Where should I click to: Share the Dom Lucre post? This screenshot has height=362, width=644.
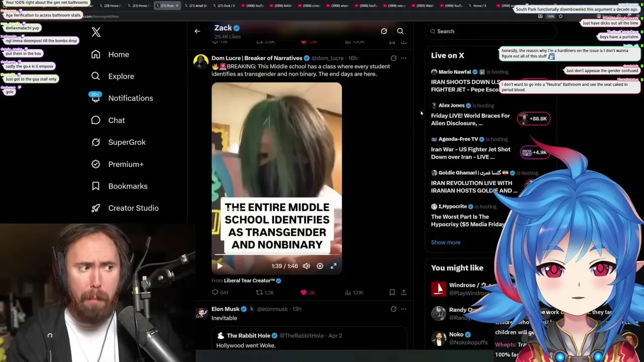pos(404,292)
